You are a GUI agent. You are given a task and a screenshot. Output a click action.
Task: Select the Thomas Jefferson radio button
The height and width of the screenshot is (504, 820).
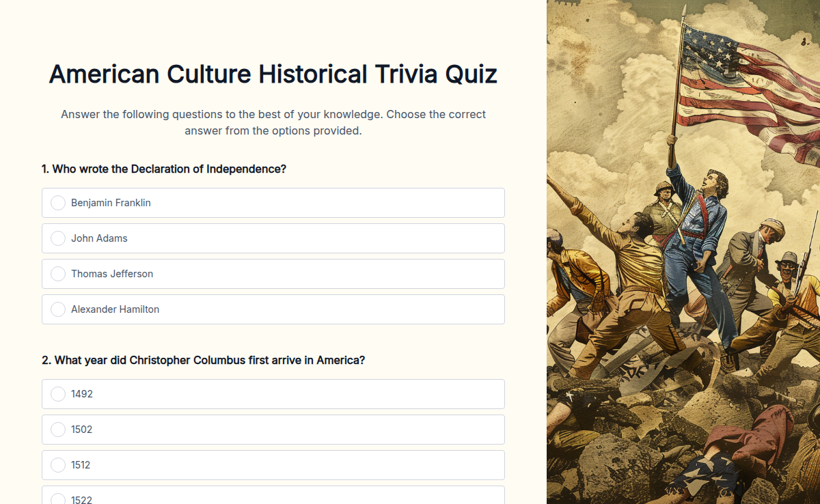58,274
